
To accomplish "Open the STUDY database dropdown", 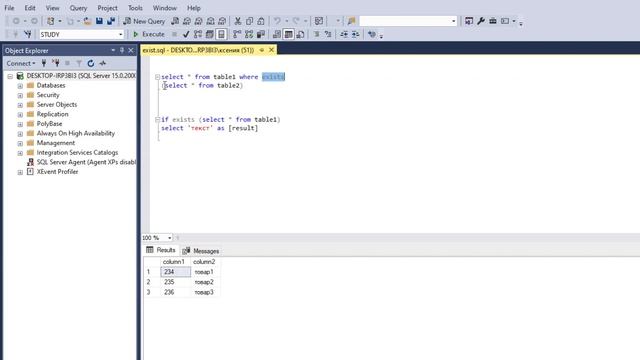I will [120, 35].
